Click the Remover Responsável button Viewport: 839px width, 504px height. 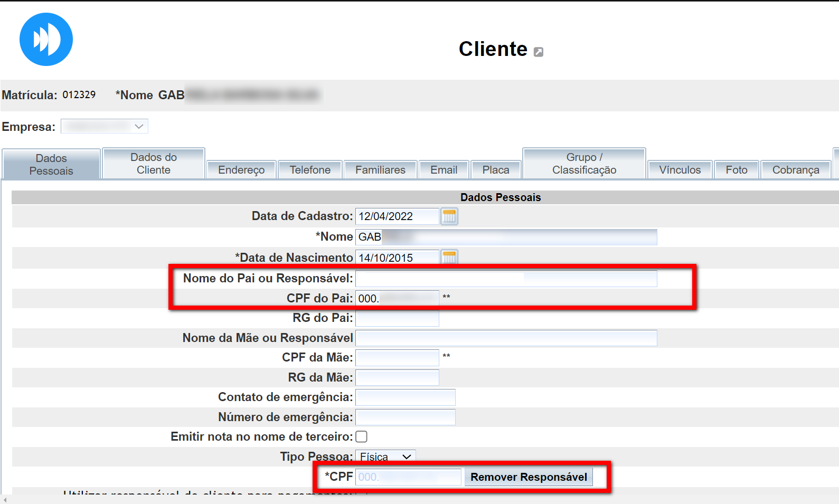(x=529, y=477)
